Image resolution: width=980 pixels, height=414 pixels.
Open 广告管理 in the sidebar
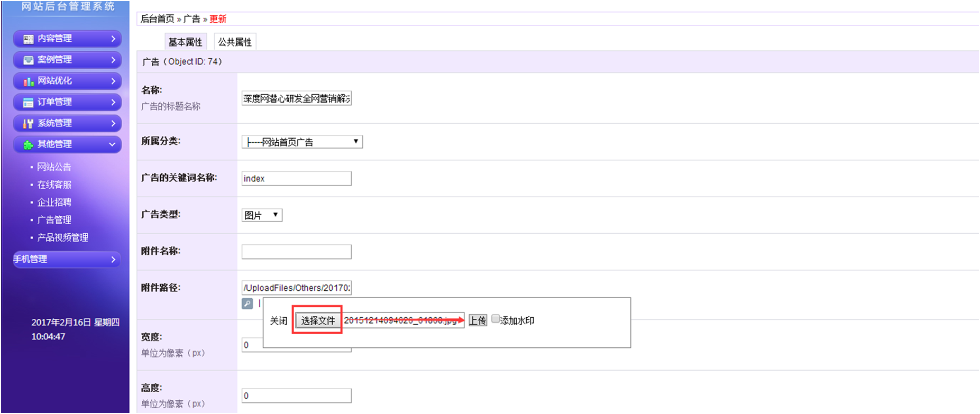coord(54,220)
